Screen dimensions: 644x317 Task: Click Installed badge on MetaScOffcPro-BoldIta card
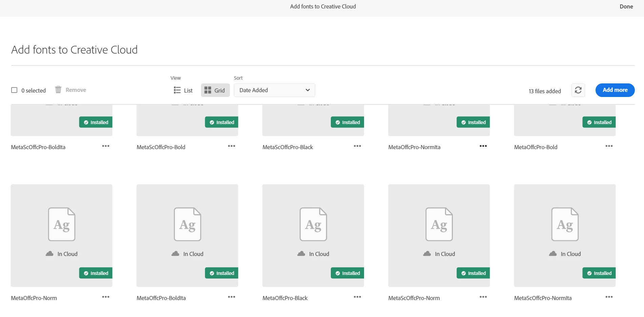tap(96, 122)
